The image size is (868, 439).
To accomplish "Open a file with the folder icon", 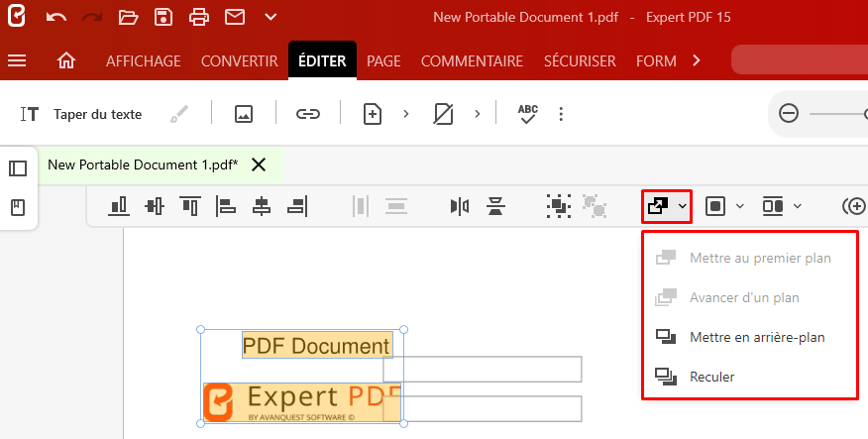I will point(129,17).
